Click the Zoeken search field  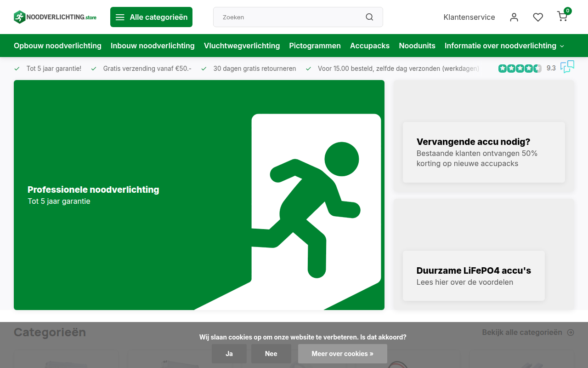298,17
